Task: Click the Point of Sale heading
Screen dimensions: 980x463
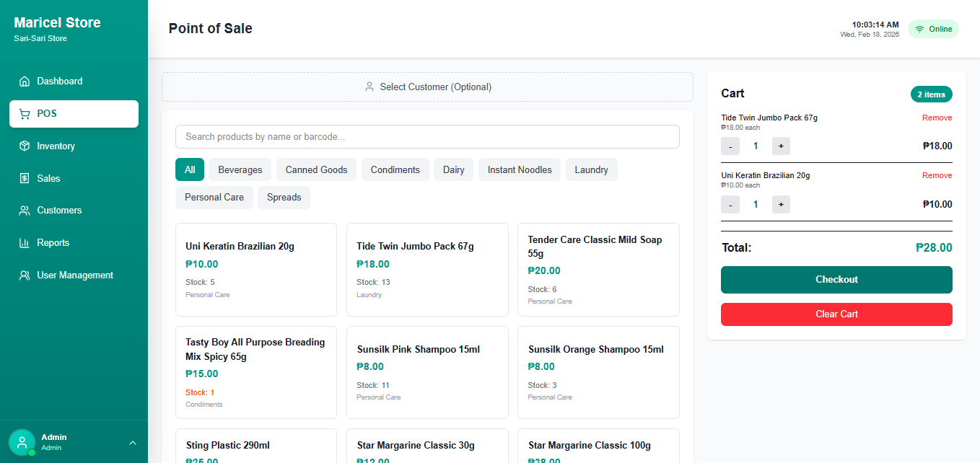Action: point(211,29)
